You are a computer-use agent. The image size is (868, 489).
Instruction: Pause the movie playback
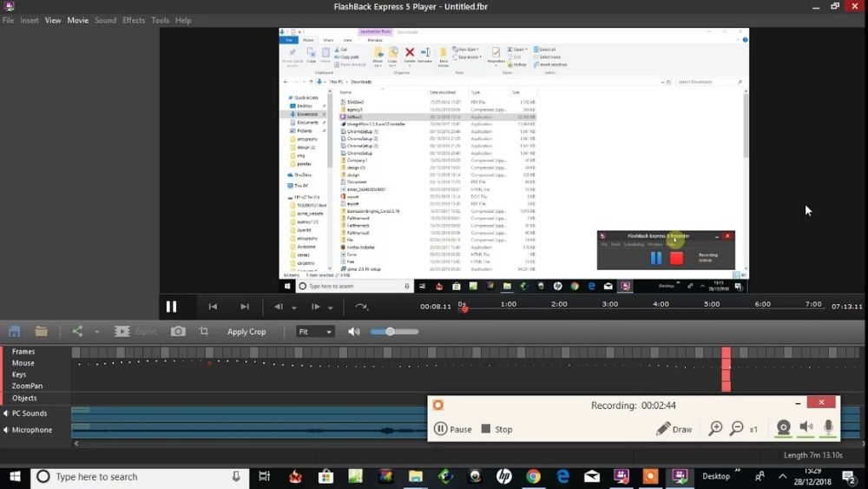[172, 307]
